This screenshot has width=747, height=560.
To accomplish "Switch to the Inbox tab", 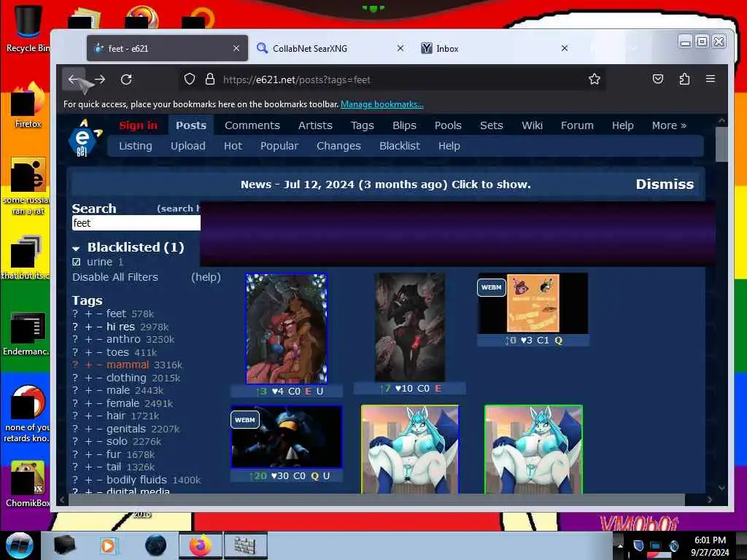I will (495, 48).
